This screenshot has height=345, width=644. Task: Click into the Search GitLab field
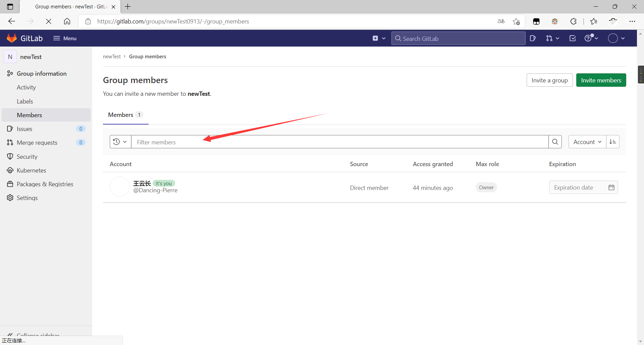(458, 38)
